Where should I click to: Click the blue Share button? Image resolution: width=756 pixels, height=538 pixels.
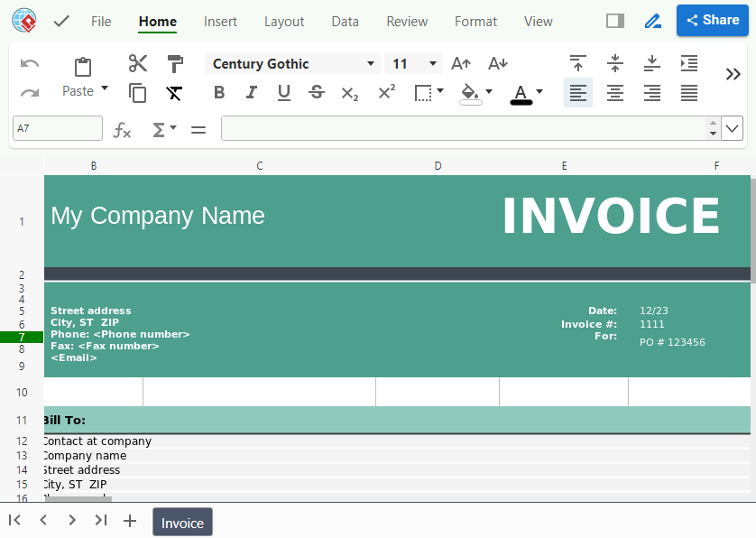pos(713,20)
